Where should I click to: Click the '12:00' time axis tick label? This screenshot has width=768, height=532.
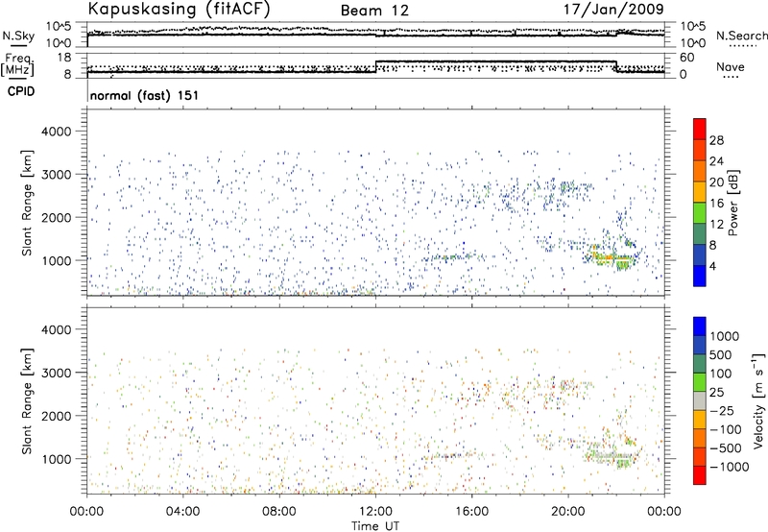[375, 512]
